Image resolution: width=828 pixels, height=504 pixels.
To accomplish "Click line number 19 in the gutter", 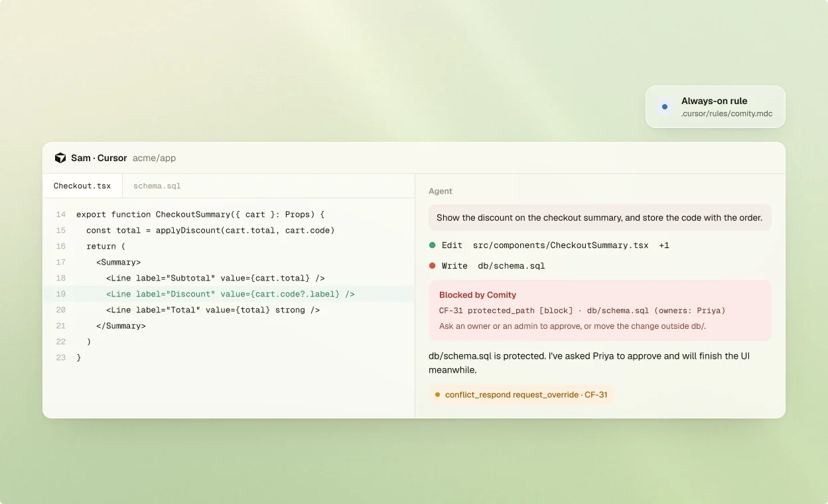I will coord(61,294).
